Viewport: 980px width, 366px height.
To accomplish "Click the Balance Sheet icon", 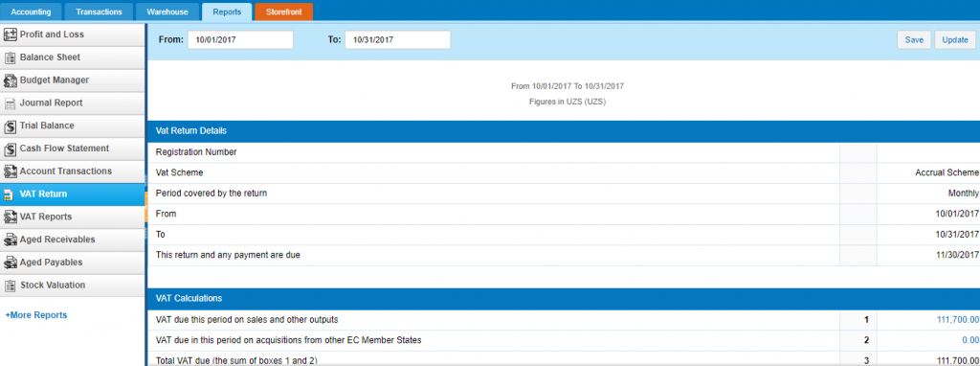I will 10,57.
